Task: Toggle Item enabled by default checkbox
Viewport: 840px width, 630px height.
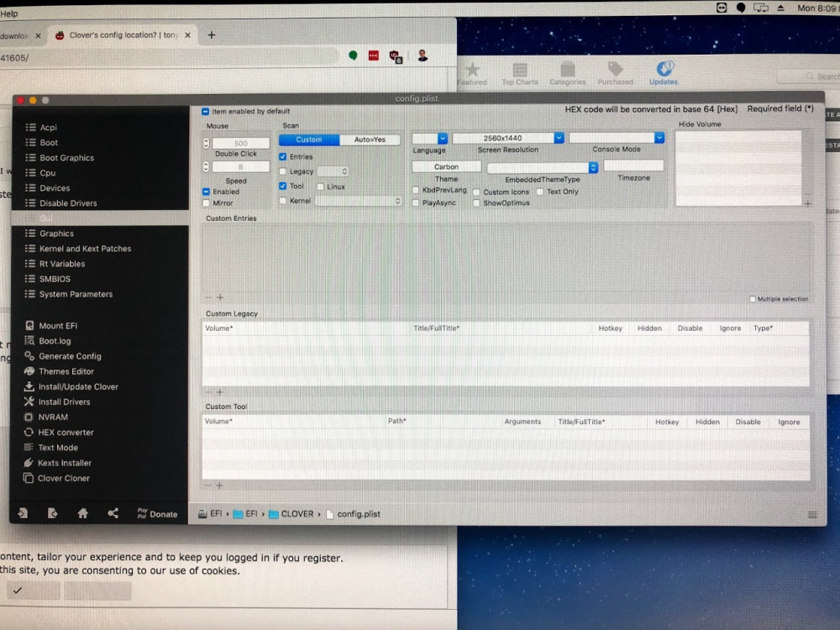Action: [x=205, y=112]
